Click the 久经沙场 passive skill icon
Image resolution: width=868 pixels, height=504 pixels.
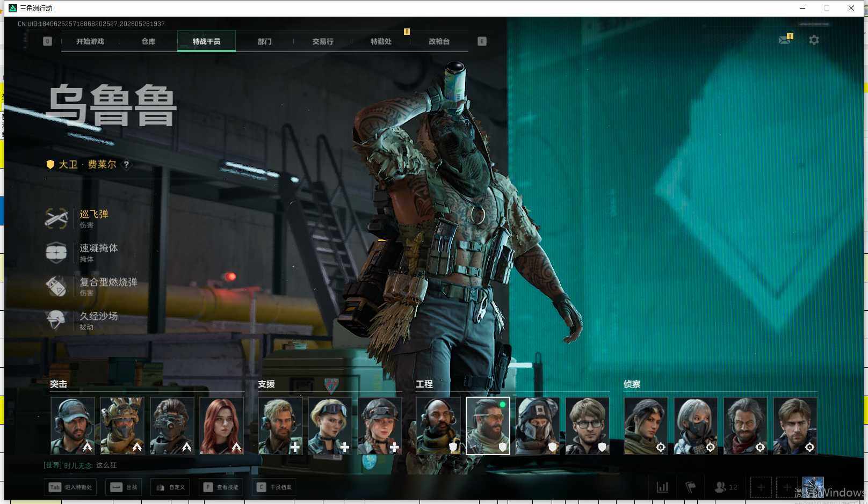pyautogui.click(x=56, y=320)
